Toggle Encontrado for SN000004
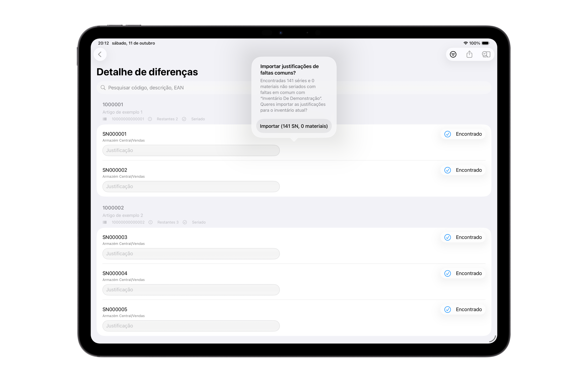 463,273
